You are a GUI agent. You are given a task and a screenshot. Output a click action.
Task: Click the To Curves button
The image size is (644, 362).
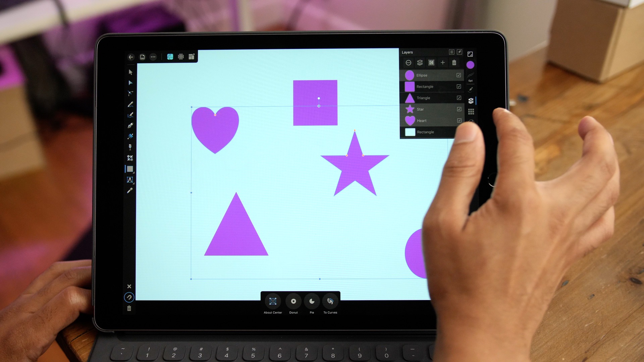pyautogui.click(x=329, y=301)
